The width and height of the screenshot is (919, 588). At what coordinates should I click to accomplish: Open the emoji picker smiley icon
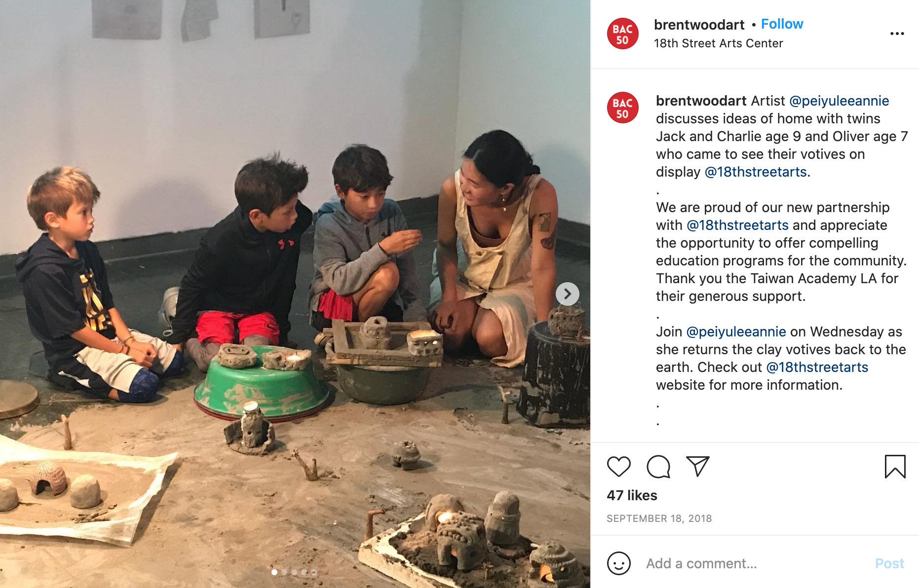pyautogui.click(x=619, y=563)
